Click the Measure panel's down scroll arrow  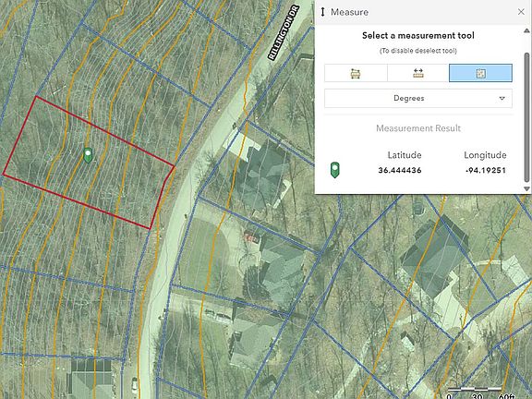[526, 188]
